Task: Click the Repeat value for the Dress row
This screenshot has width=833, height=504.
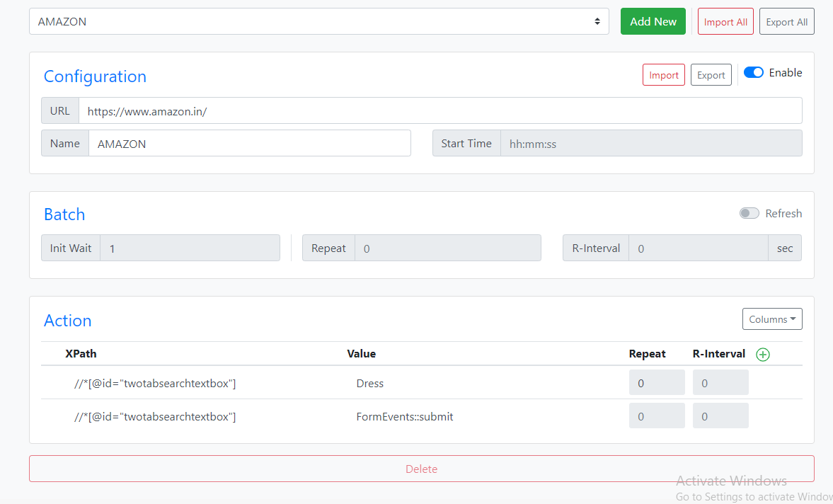Action: click(x=657, y=382)
